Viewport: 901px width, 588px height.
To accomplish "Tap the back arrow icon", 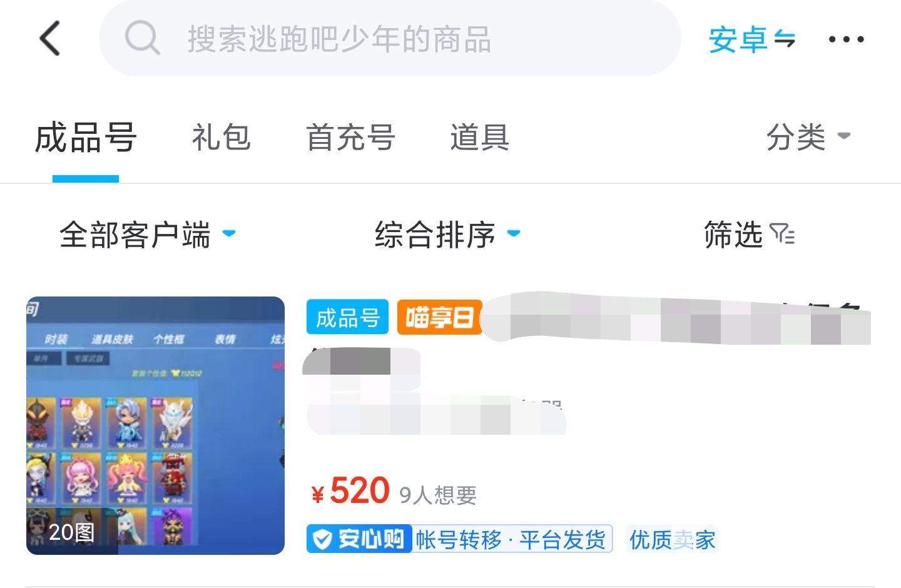I will pyautogui.click(x=50, y=38).
